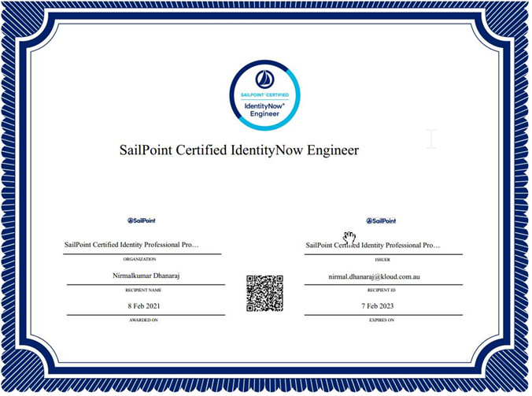
Task: Click the "RECIPIENT NAME" label
Action: pos(143,291)
